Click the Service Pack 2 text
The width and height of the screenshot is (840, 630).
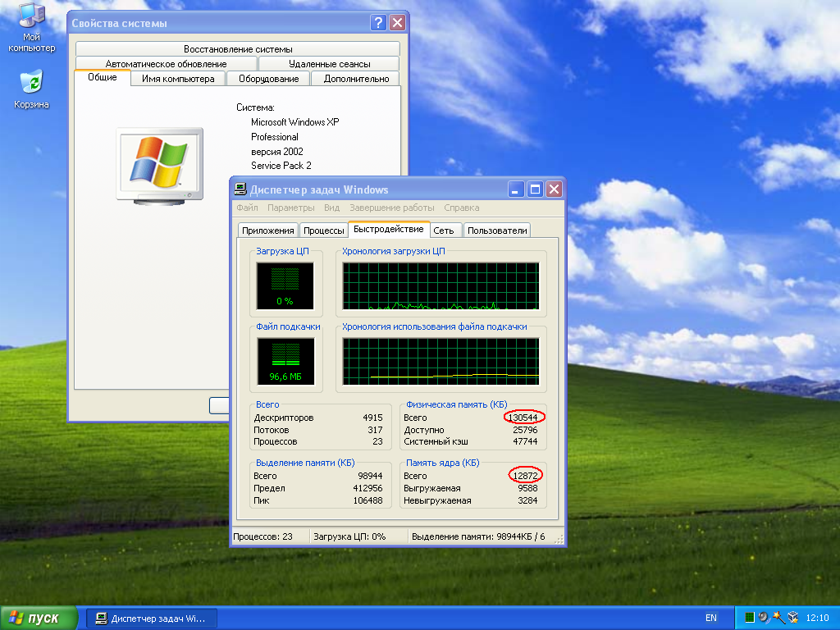tap(281, 166)
